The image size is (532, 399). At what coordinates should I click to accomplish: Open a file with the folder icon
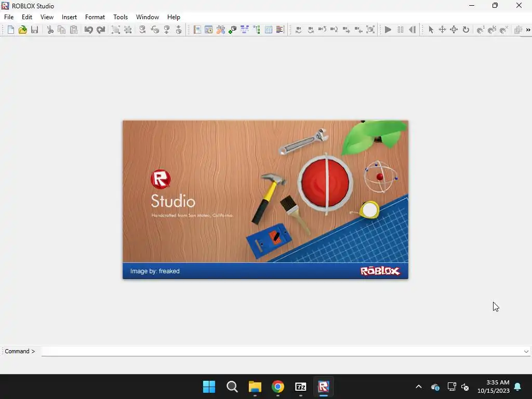click(22, 30)
